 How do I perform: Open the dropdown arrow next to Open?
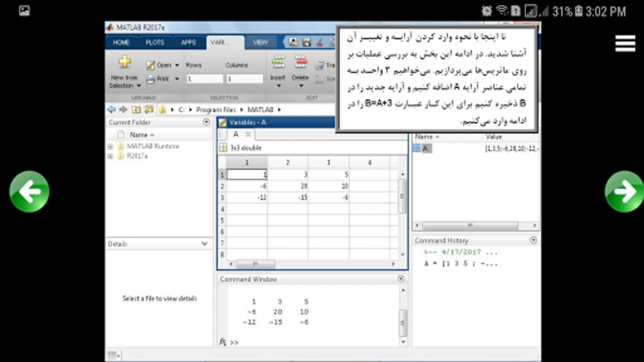click(x=177, y=65)
